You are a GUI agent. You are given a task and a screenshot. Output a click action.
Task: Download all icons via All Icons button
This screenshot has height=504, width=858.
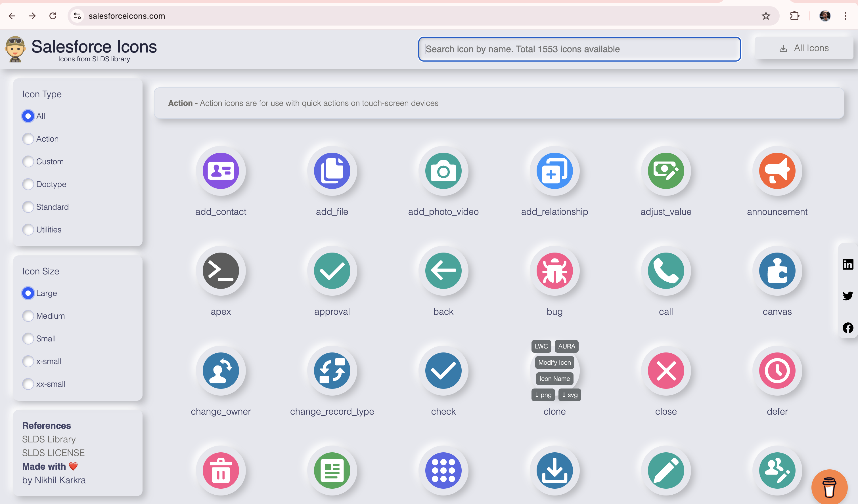coord(804,48)
